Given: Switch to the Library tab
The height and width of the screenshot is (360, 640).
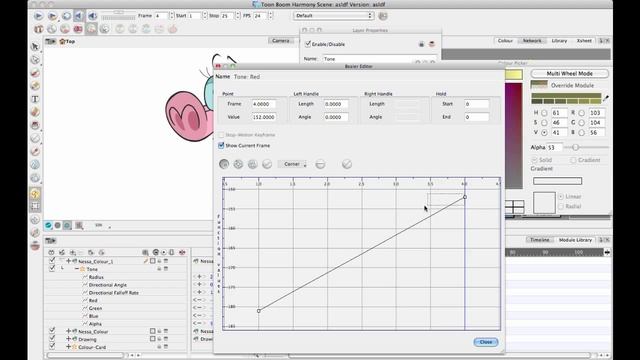Looking at the screenshot, I should 559,41.
